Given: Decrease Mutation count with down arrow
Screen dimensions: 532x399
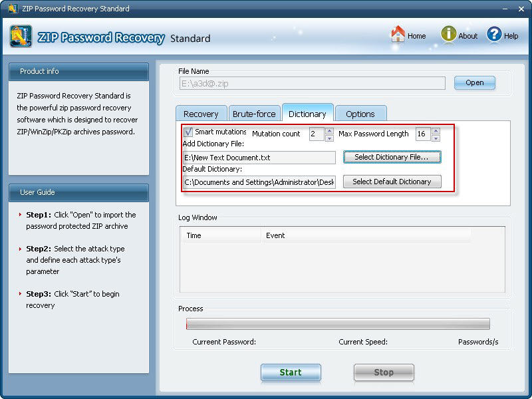Looking at the screenshot, I should pos(329,138).
